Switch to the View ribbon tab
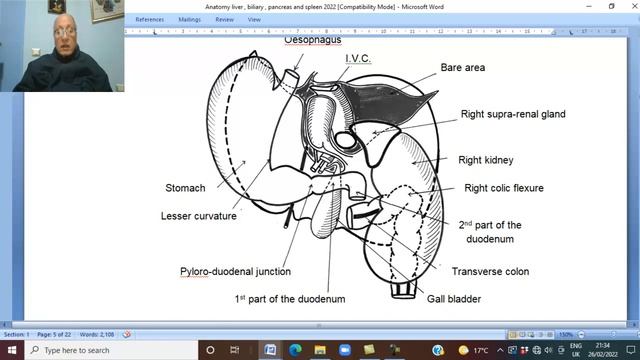Screen dimensions: 640x360 (x=254, y=20)
